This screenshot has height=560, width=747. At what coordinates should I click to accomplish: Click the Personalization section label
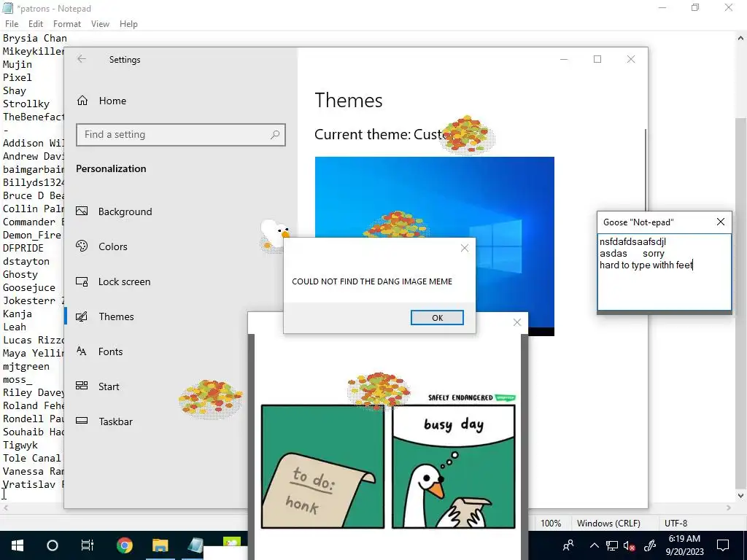coord(111,168)
